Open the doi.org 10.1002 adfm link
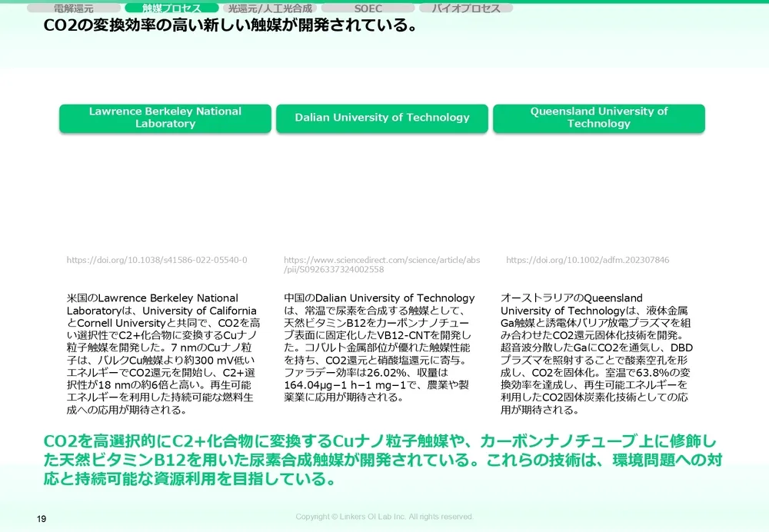 (x=588, y=261)
